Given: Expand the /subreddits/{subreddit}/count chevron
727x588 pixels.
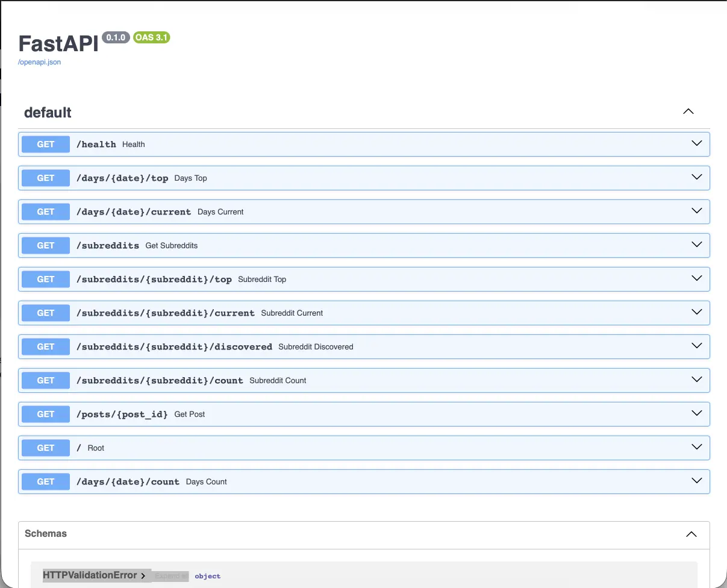Looking at the screenshot, I should 697,380.
